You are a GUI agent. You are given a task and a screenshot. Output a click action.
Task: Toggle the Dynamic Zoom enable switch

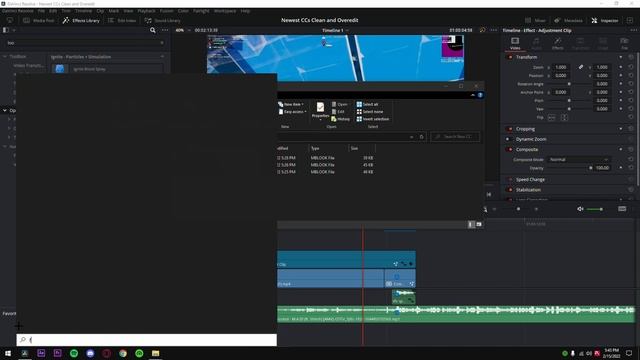(x=508, y=139)
